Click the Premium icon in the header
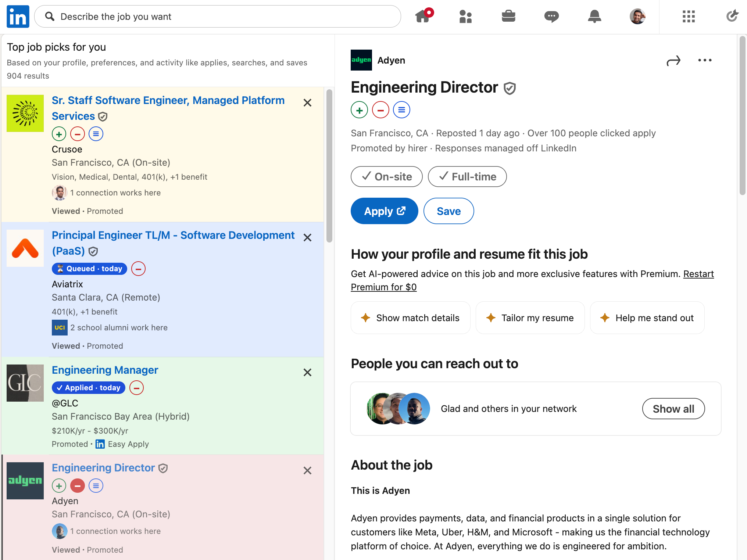The image size is (747, 560). (x=732, y=16)
